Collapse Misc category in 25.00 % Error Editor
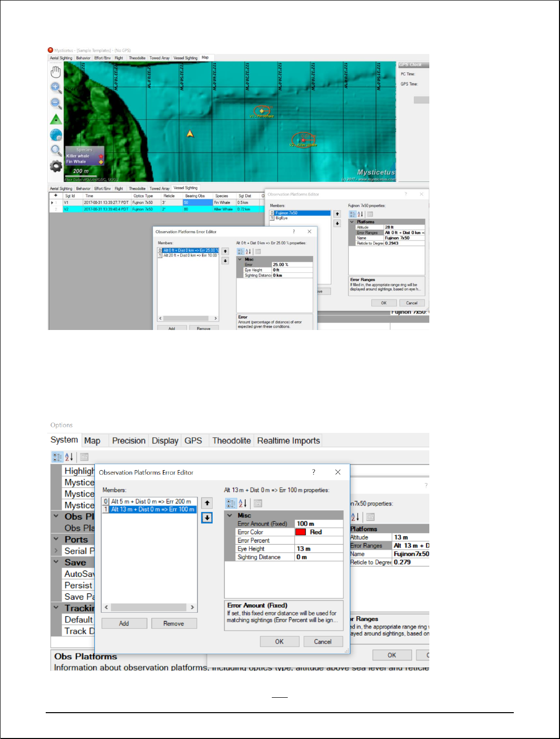The image size is (560, 739). [240, 259]
